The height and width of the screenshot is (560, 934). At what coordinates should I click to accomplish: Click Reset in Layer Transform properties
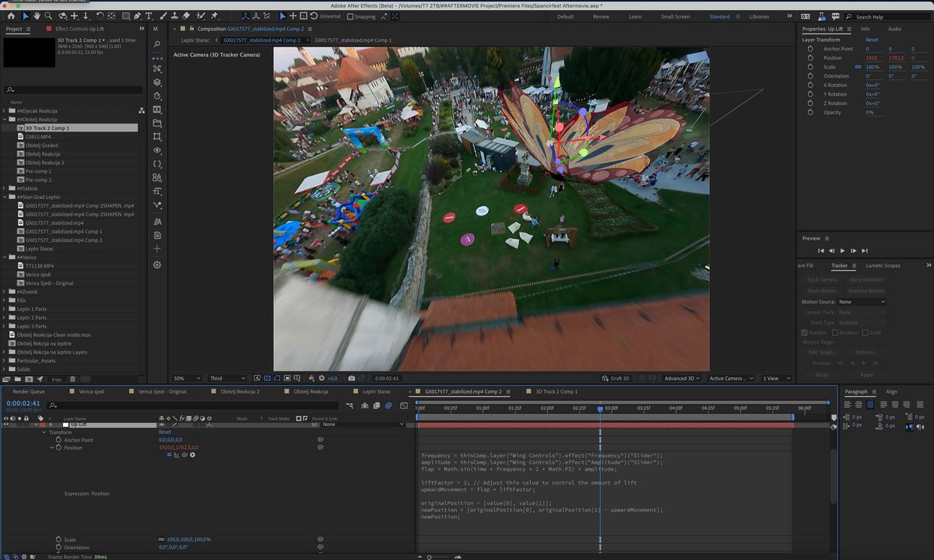point(872,40)
